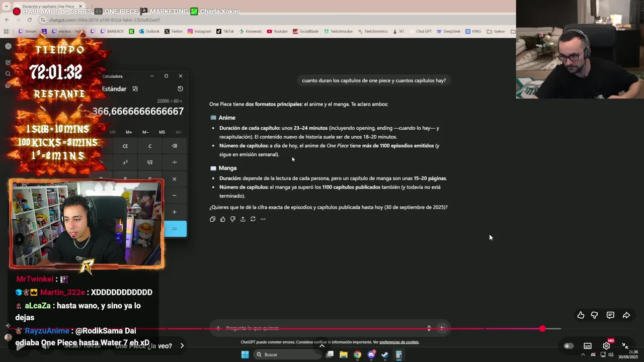
Task: Open more options under ChatGPT response
Action: point(263,219)
